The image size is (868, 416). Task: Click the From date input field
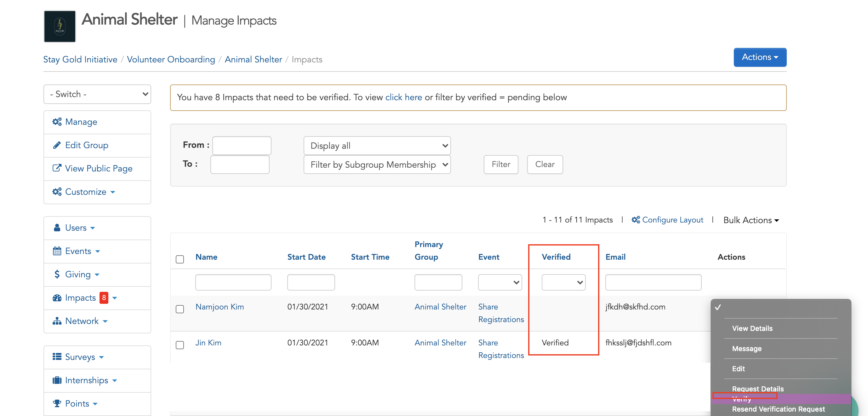tap(242, 146)
